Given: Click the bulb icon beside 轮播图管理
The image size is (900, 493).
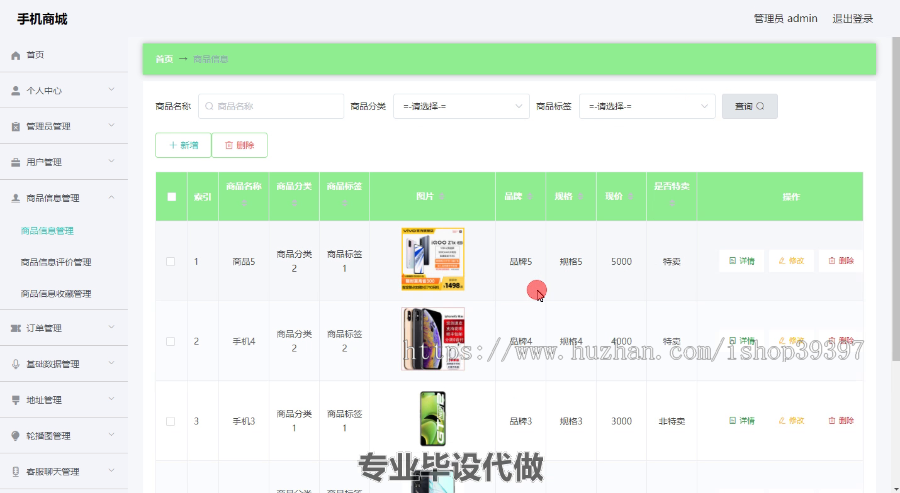Looking at the screenshot, I should click(15, 436).
